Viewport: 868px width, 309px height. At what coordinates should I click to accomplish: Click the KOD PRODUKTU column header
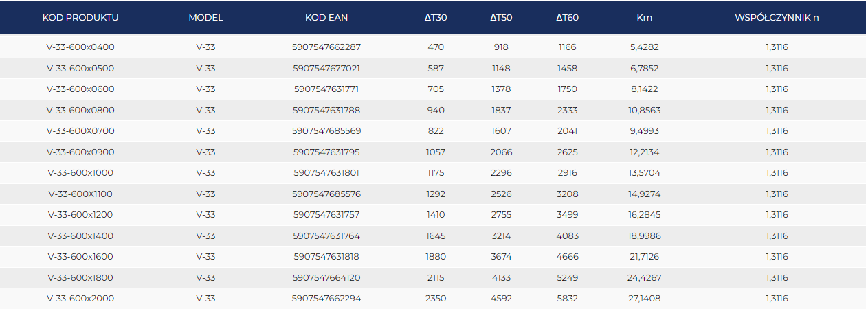[80, 17]
